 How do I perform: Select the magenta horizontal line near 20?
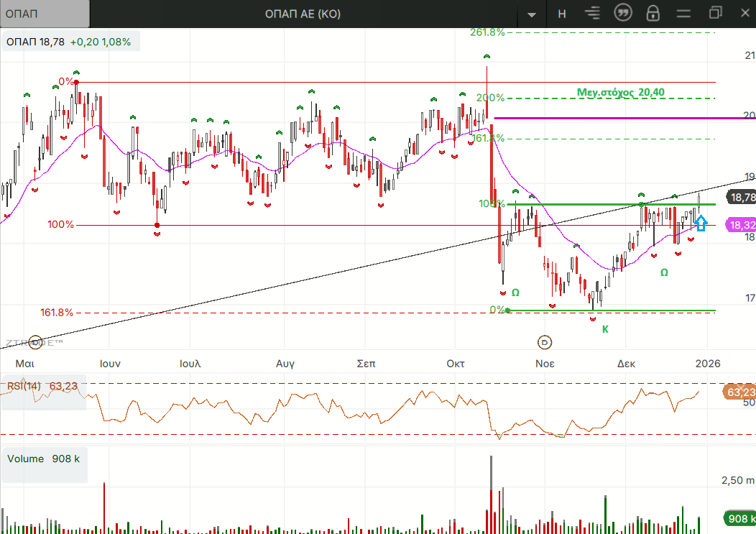coord(618,118)
